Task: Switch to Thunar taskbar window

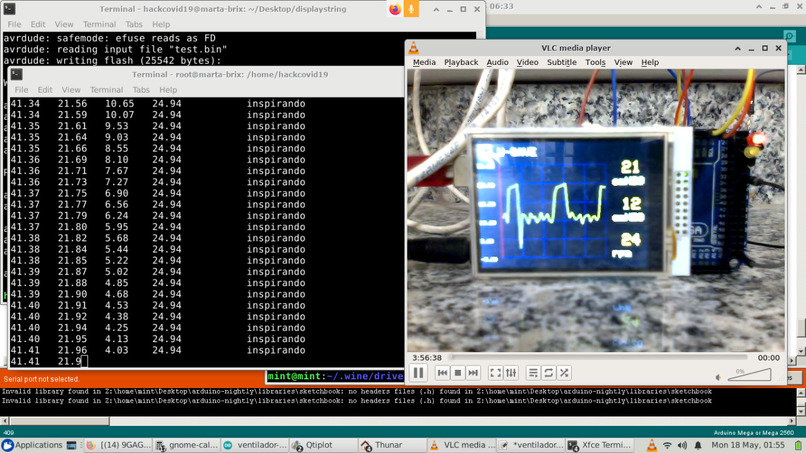Action: [392, 445]
